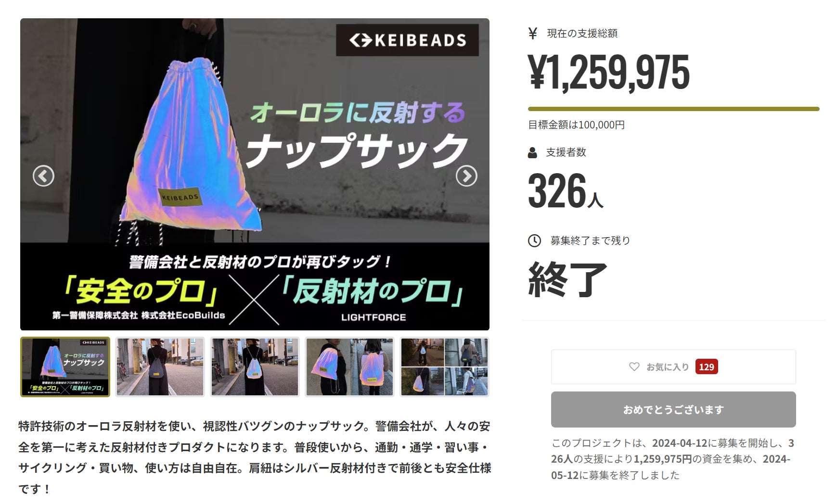
Task: Click the おめでとうございます button
Action: click(673, 410)
